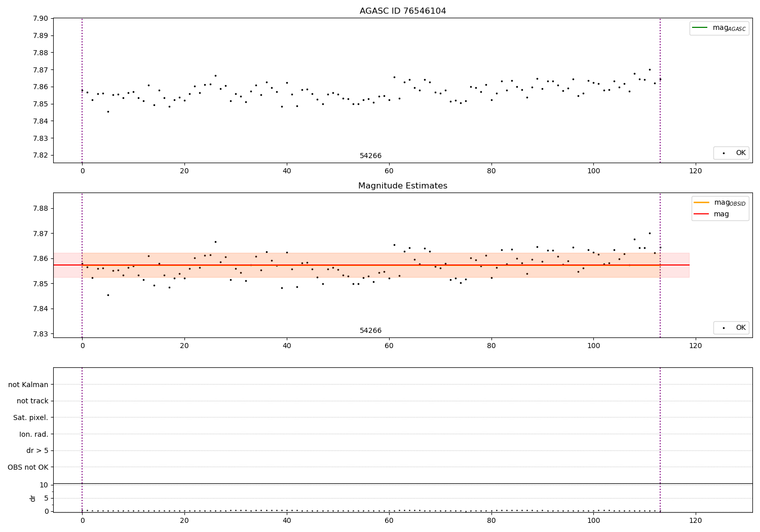Click the 7.88 tick label on Magnitude Estimates plot
Image resolution: width=760 pixels, height=532 pixels.
tap(41, 208)
